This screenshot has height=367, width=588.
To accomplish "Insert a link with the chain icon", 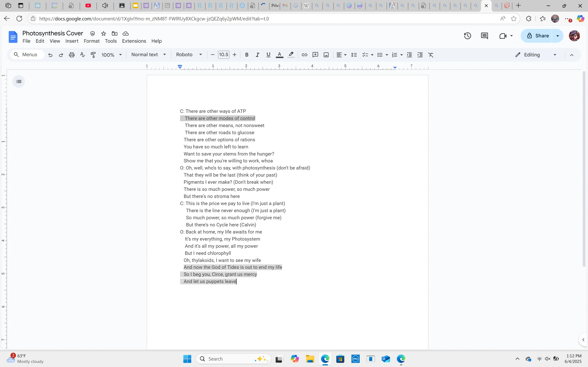I will pos(304,55).
